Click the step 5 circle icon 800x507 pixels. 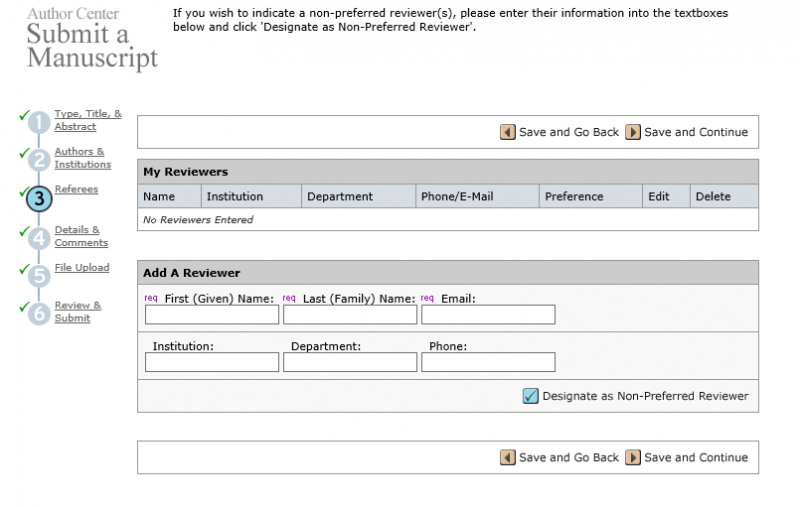(x=38, y=275)
